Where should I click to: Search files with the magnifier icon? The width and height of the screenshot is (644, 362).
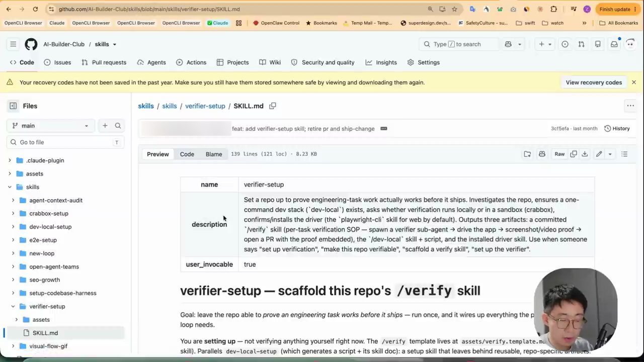118,126
